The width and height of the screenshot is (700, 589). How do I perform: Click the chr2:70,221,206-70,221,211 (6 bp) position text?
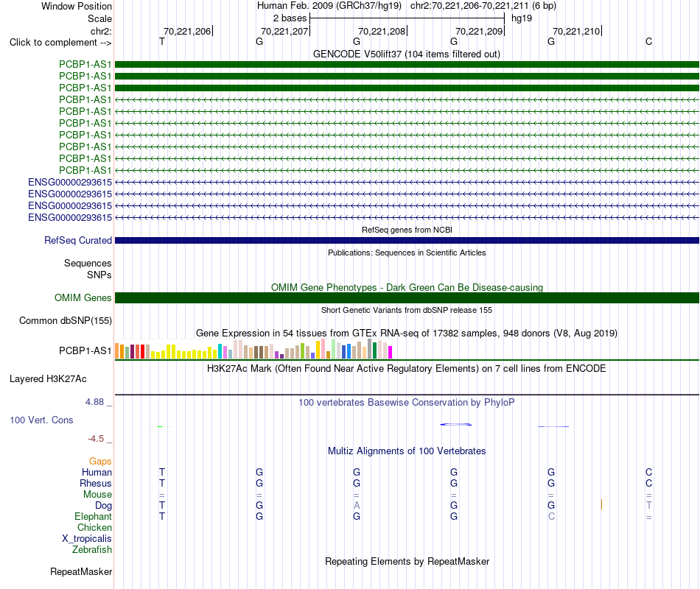click(483, 6)
